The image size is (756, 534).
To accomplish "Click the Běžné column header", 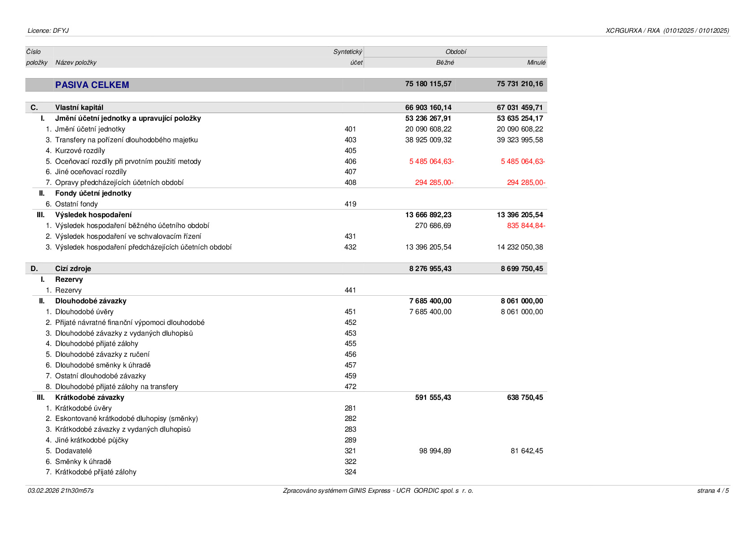I will point(445,63).
